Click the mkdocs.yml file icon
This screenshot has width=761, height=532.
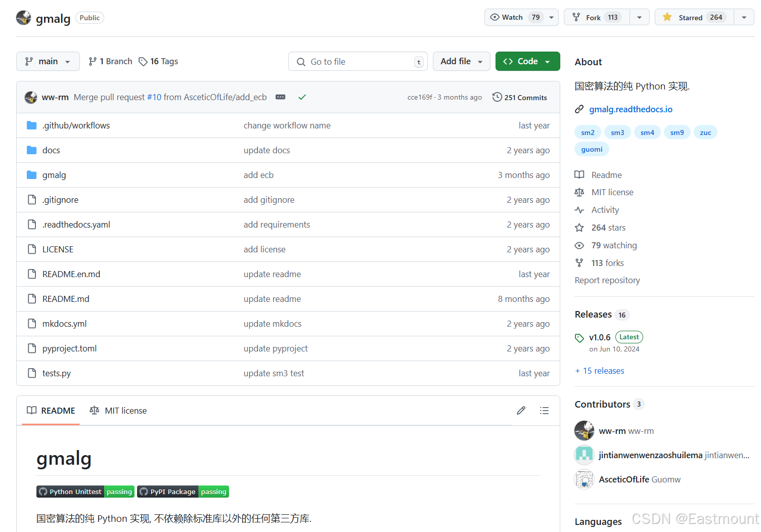click(x=32, y=324)
